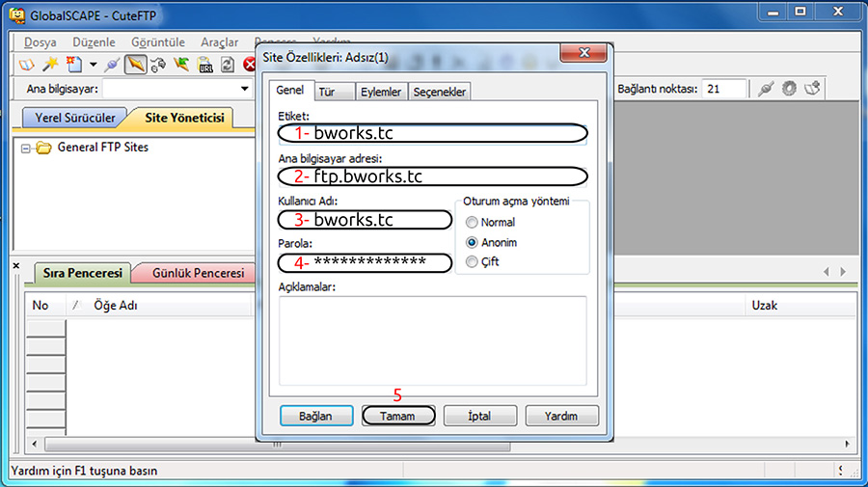Click the Paste URL clipboard icon
This screenshot has height=487, width=868.
[x=204, y=65]
